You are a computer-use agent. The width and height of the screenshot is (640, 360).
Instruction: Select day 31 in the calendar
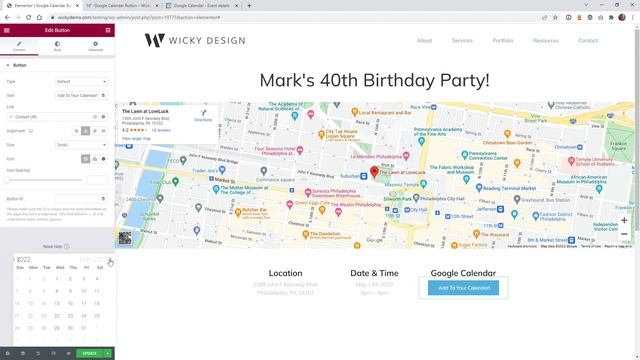[84, 328]
